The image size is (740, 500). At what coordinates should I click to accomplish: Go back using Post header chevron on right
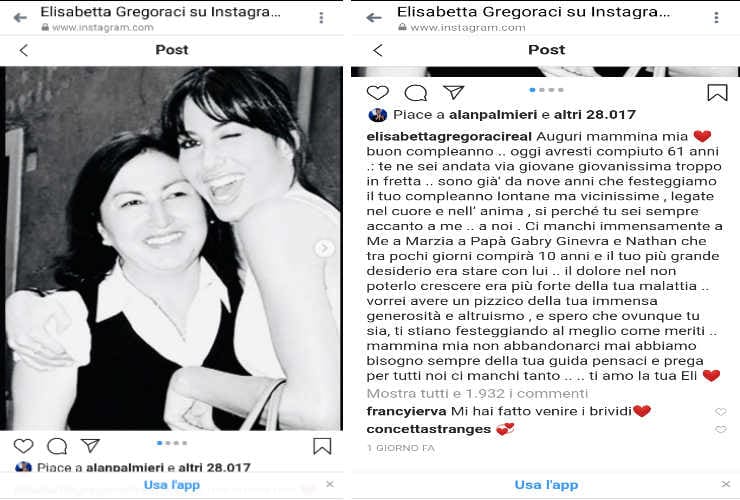tap(378, 50)
